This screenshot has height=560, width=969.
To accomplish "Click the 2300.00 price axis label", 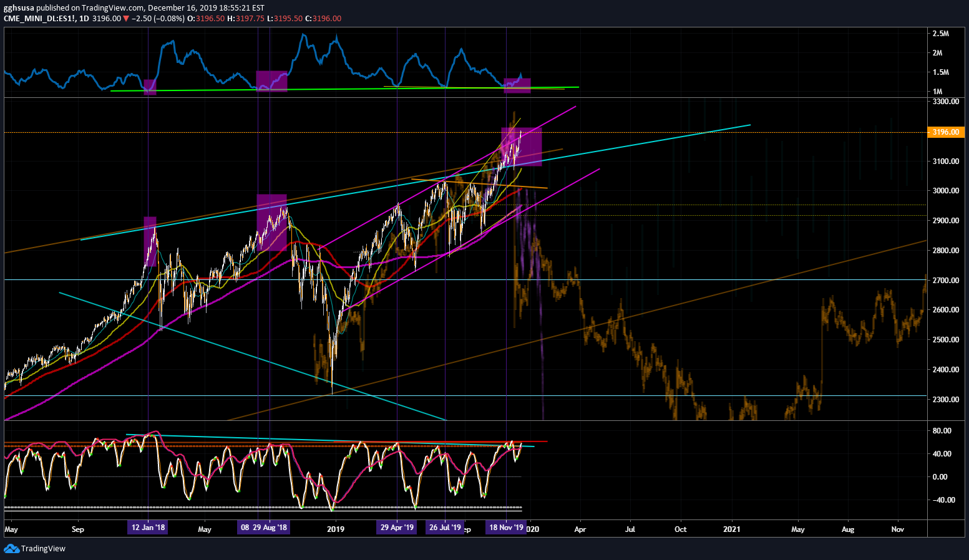I will point(946,400).
